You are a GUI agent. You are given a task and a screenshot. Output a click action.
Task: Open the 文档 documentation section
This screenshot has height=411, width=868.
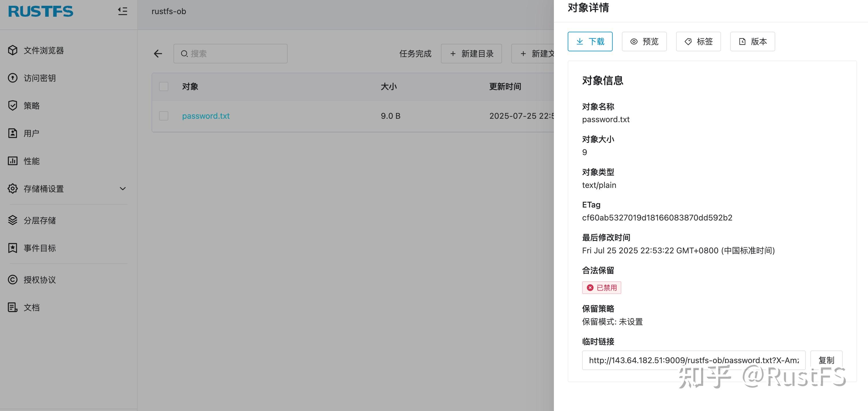(32, 307)
